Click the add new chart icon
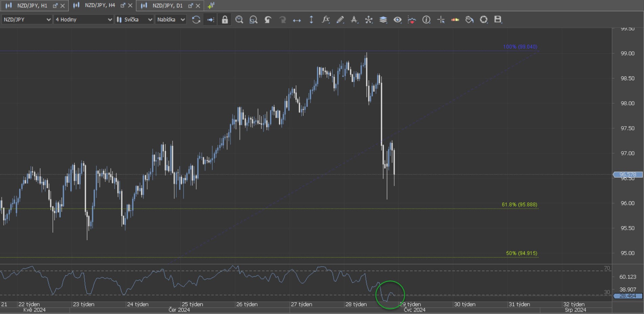The height and width of the screenshot is (314, 644). (x=211, y=5)
